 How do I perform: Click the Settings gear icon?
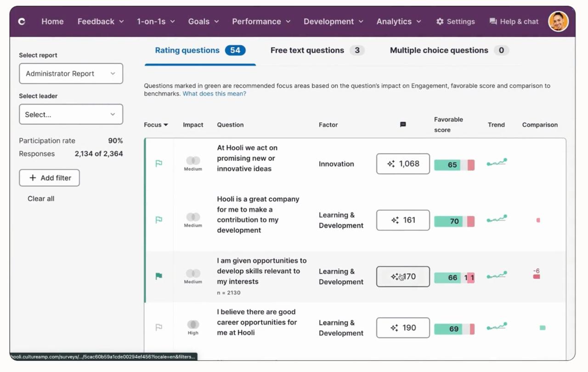coord(440,22)
